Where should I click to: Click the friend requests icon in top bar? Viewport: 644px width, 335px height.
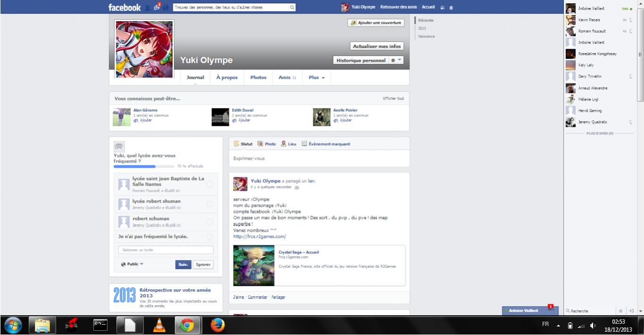(148, 8)
